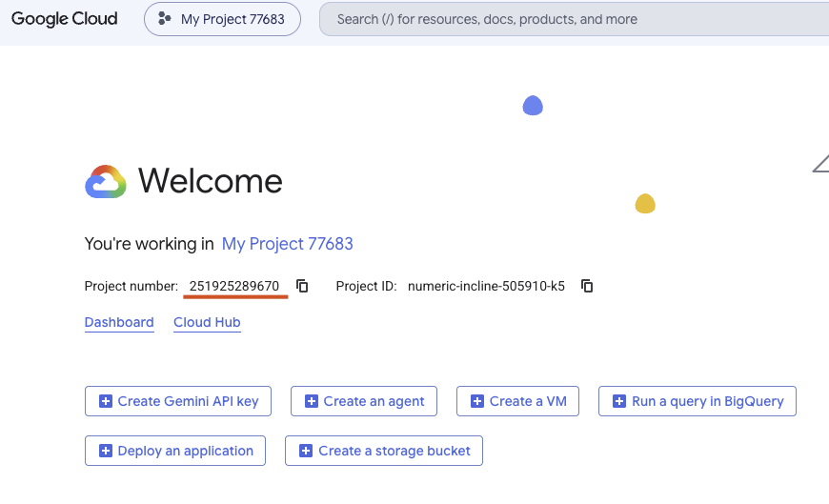
Task: Open the My Project 77683 project picker
Action: pyautogui.click(x=223, y=19)
